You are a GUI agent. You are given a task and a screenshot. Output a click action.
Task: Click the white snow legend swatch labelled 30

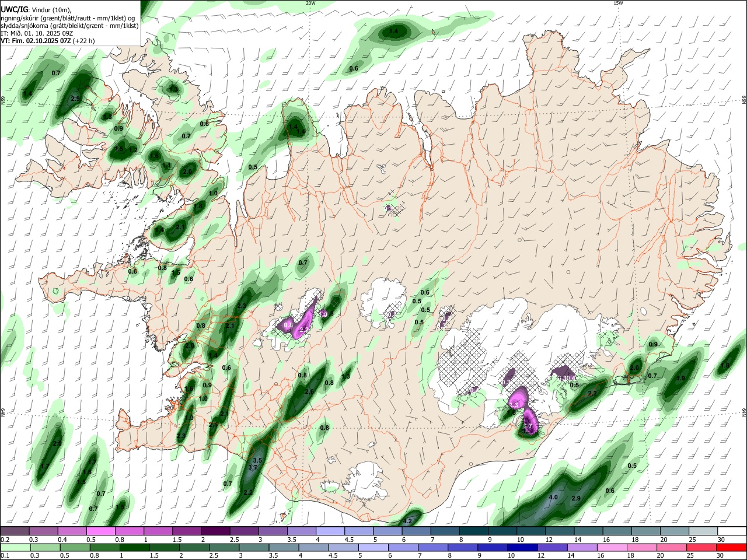731,531
